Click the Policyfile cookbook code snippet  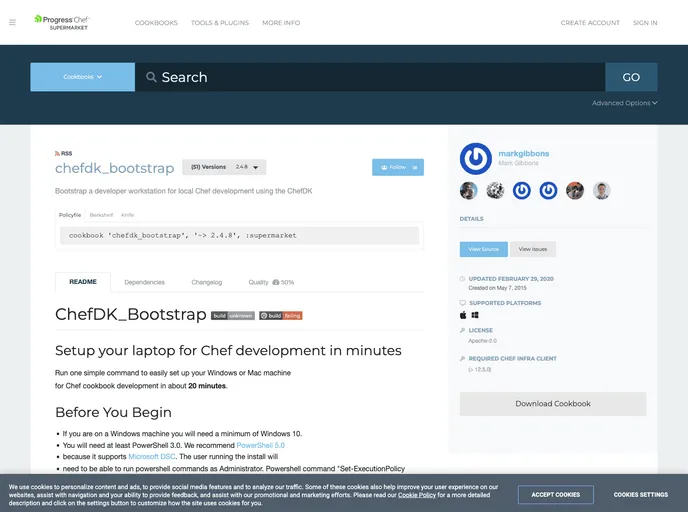click(240, 236)
